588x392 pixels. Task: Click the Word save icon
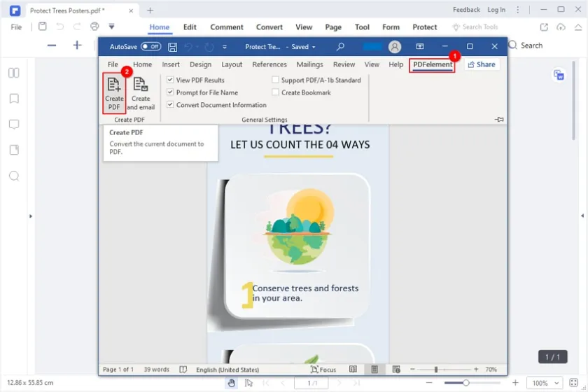(173, 46)
